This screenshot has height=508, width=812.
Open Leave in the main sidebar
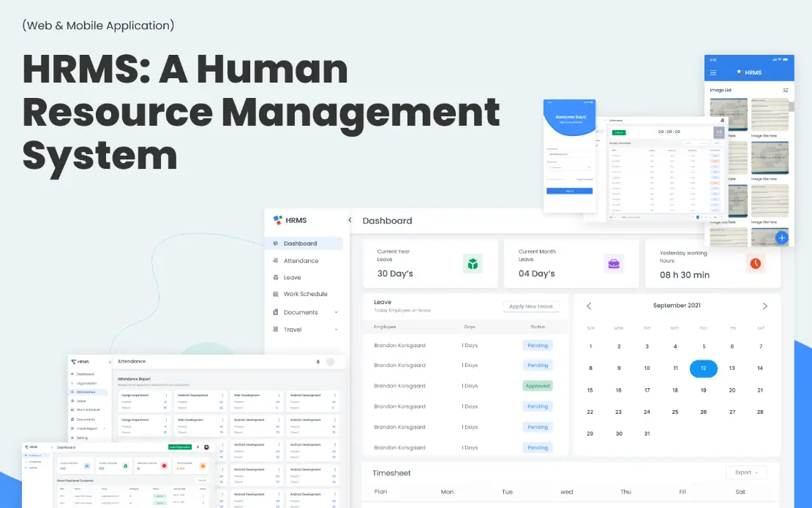tap(293, 278)
